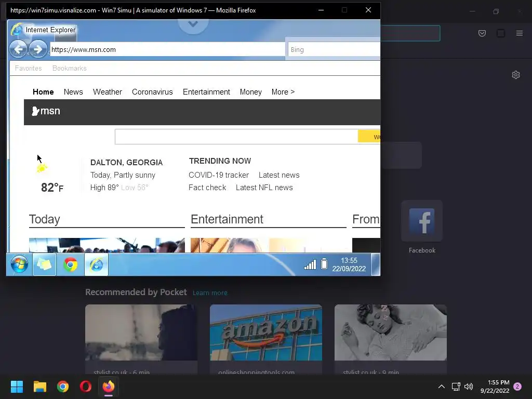Click the Show desktop strip in Win7 taskbar
This screenshot has height=399, width=532.
pyautogui.click(x=376, y=264)
